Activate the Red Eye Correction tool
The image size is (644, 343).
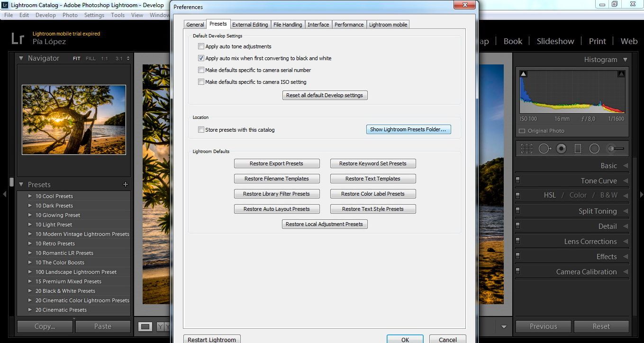(x=561, y=148)
